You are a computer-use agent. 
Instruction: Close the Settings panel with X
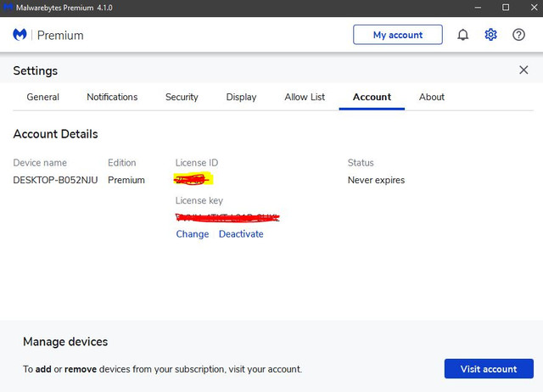[x=523, y=70]
